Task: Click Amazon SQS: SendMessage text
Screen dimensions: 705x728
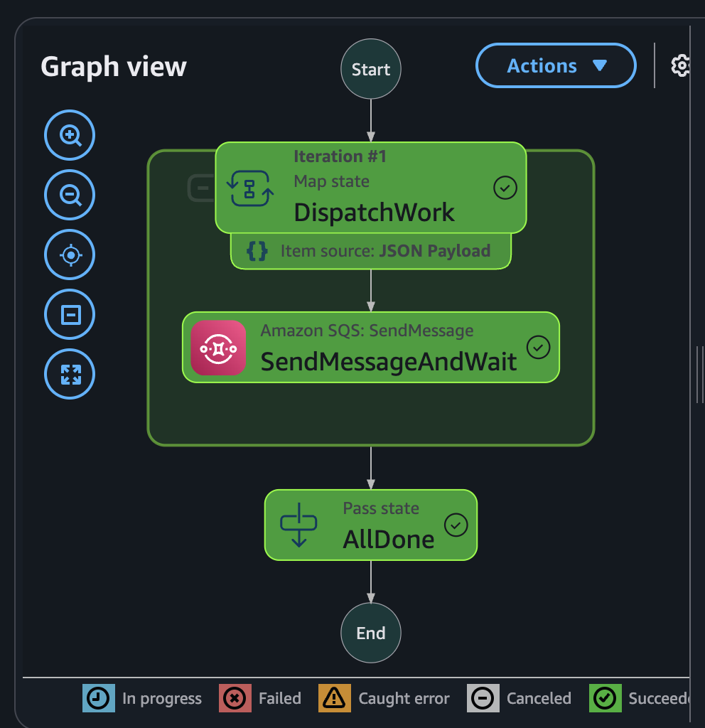Action: coord(367,331)
